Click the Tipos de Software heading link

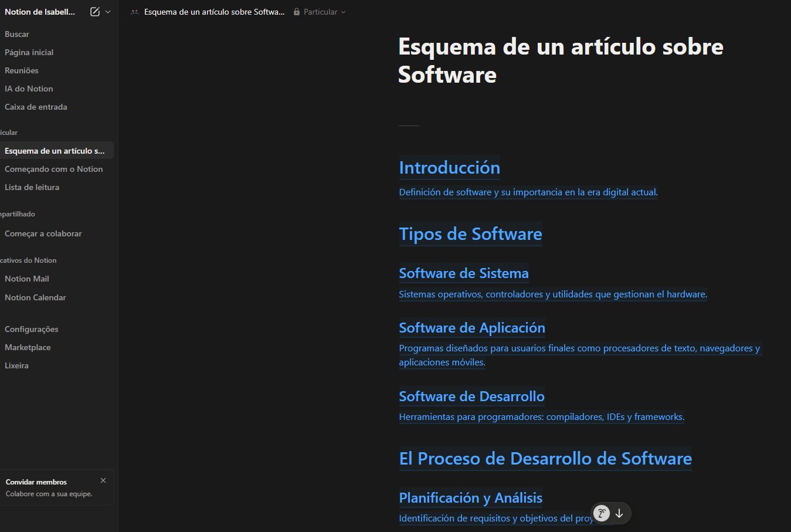[x=470, y=233]
